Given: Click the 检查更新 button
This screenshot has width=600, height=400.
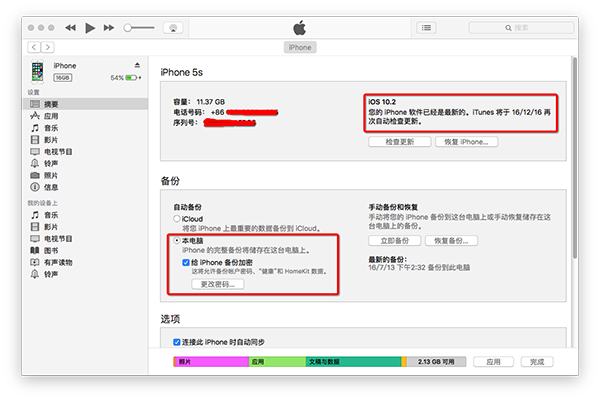Looking at the screenshot, I should click(x=399, y=142).
